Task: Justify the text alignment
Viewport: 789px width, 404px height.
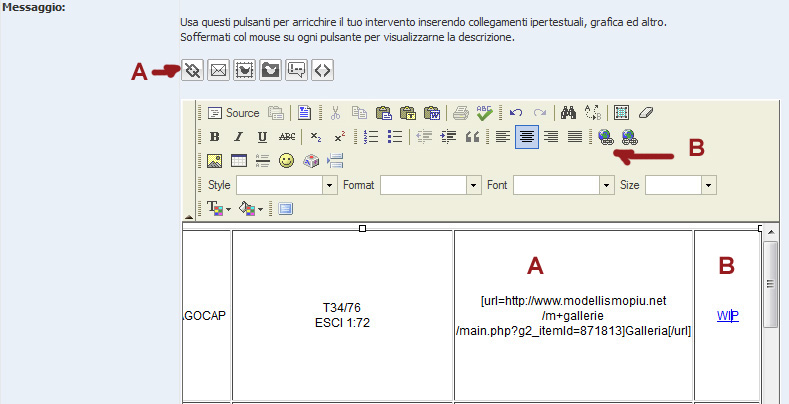Action: click(575, 137)
